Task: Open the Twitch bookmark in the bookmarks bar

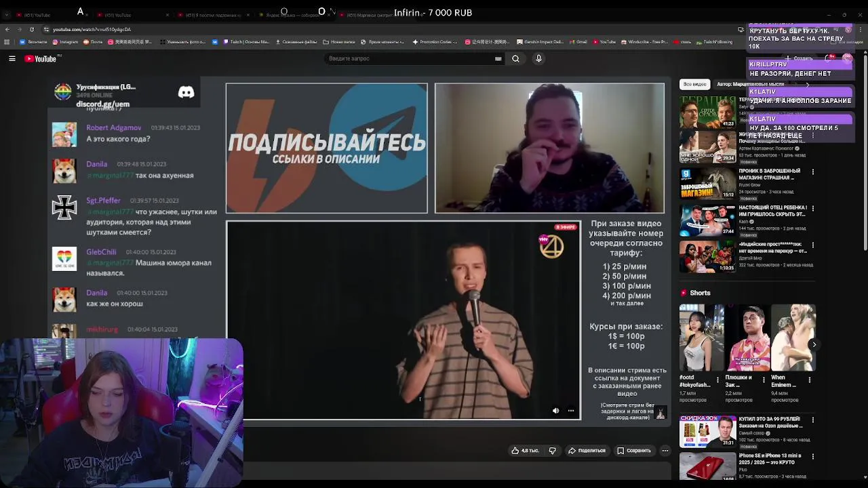Action: pos(246,42)
